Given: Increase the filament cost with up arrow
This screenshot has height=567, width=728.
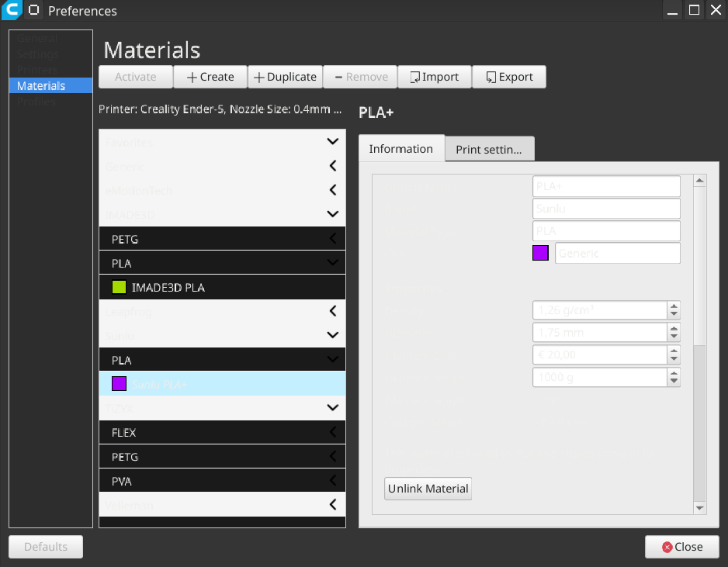Looking at the screenshot, I should point(674,351).
